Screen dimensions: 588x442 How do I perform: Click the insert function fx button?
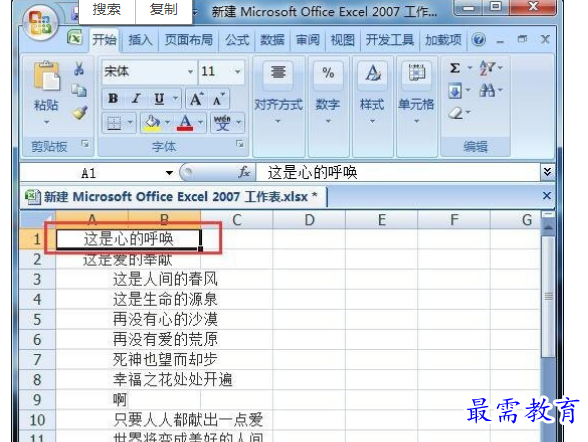244,172
